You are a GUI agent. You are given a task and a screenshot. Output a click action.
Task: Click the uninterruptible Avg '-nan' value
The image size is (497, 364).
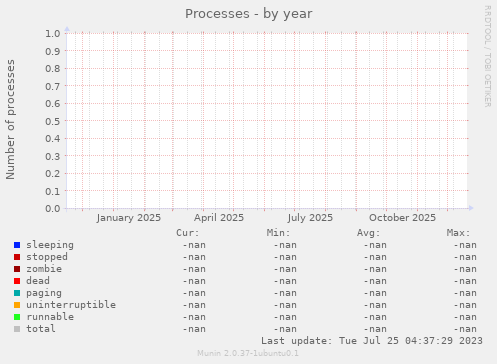pos(375,305)
